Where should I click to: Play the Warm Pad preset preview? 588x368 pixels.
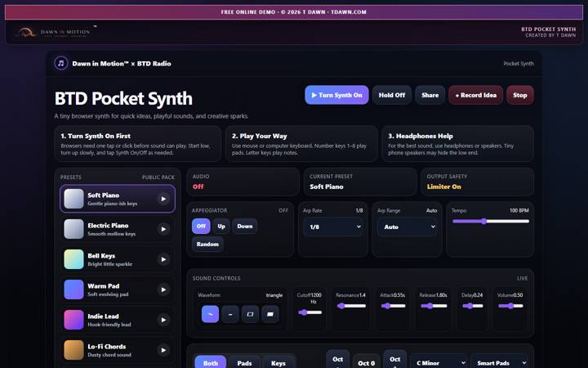[163, 289]
